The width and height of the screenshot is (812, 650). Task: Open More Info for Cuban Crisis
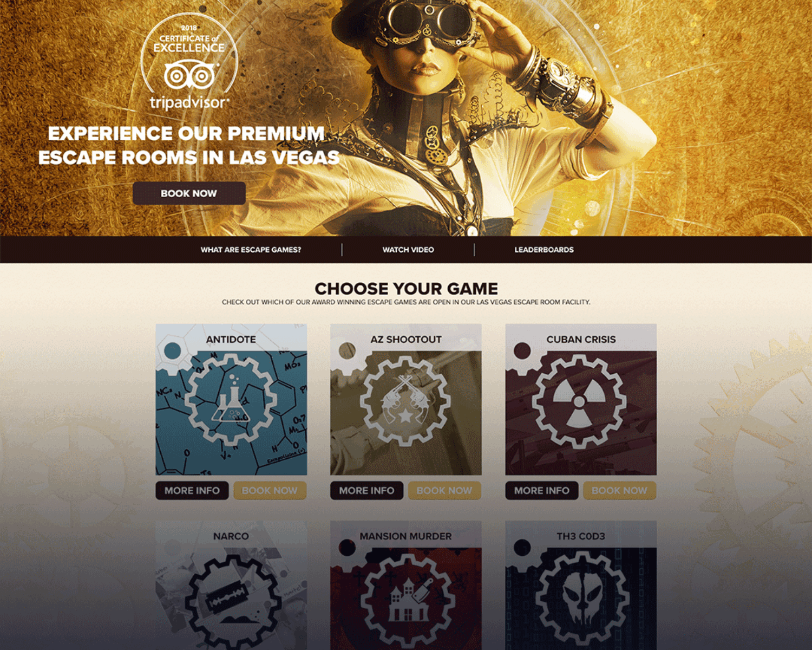pos(542,491)
